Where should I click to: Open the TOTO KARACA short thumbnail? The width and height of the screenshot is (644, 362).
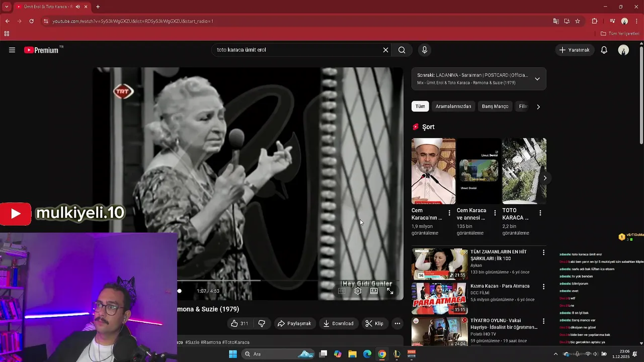click(524, 171)
